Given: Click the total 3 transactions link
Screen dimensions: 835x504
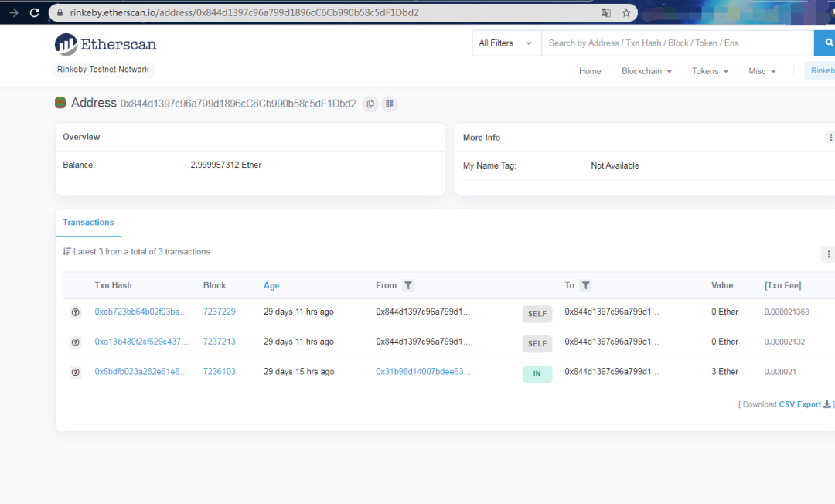Looking at the screenshot, I should tap(160, 252).
